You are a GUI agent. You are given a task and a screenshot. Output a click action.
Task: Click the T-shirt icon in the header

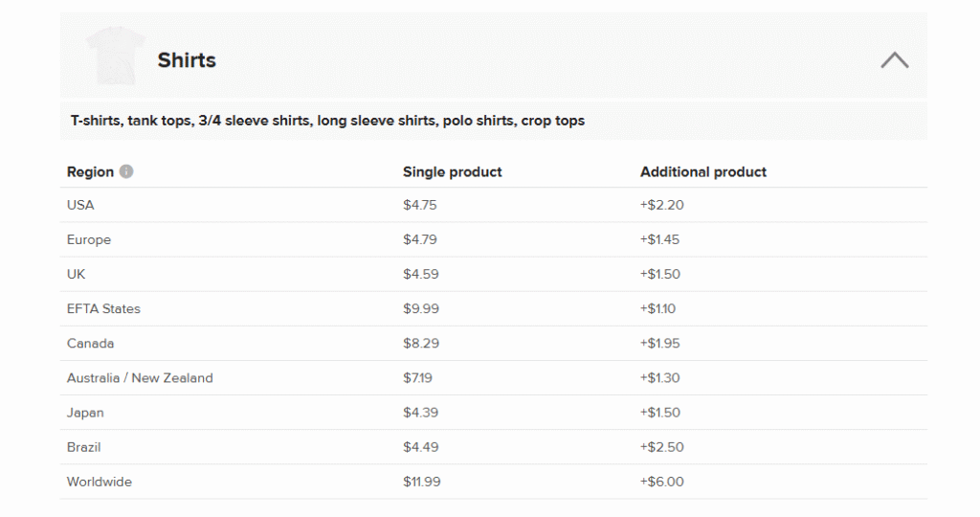click(x=115, y=56)
